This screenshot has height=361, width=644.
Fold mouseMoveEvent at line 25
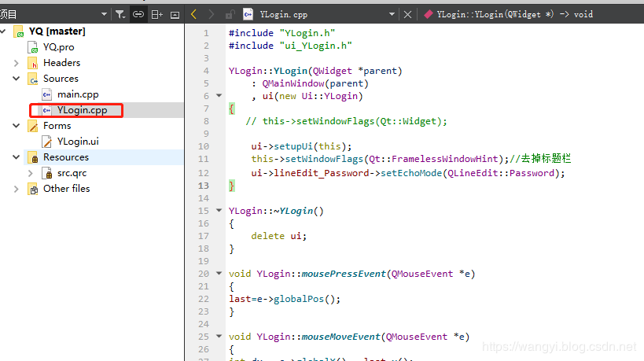pyautogui.click(x=219, y=336)
